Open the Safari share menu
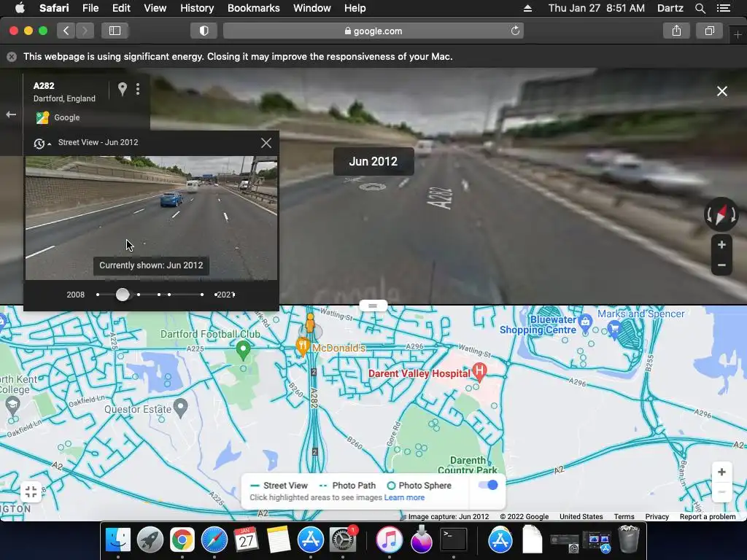747x560 pixels. (676, 31)
